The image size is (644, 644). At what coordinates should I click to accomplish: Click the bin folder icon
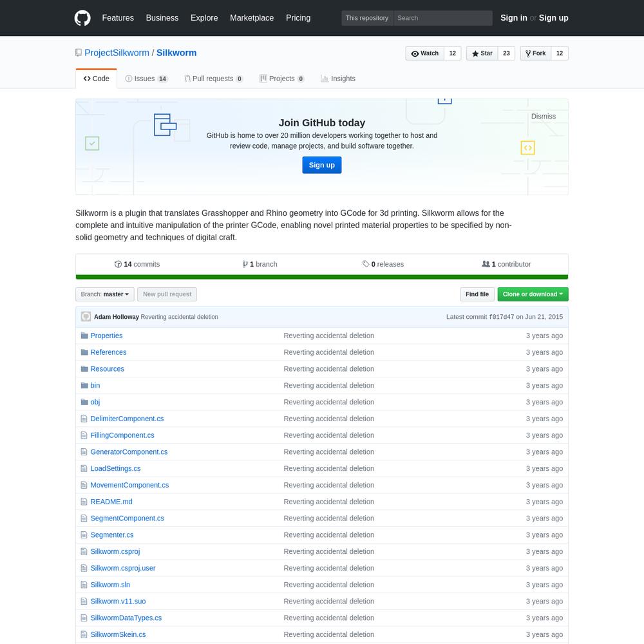(84, 385)
